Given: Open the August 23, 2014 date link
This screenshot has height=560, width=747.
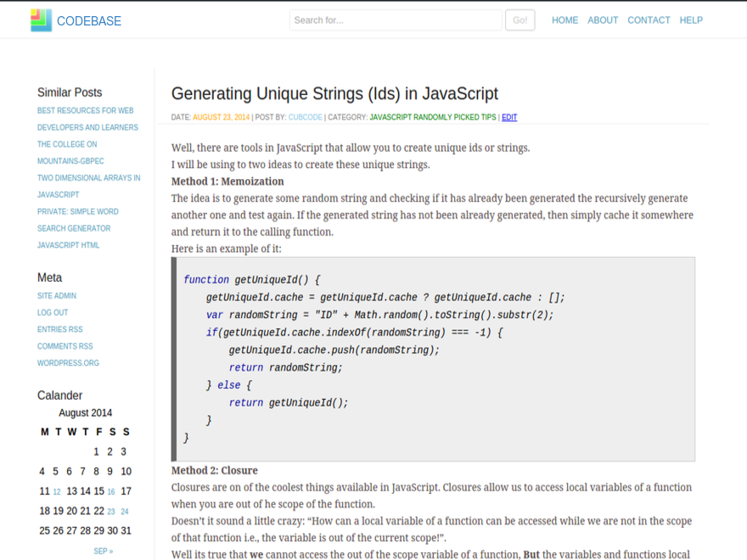Looking at the screenshot, I should tap(221, 117).
